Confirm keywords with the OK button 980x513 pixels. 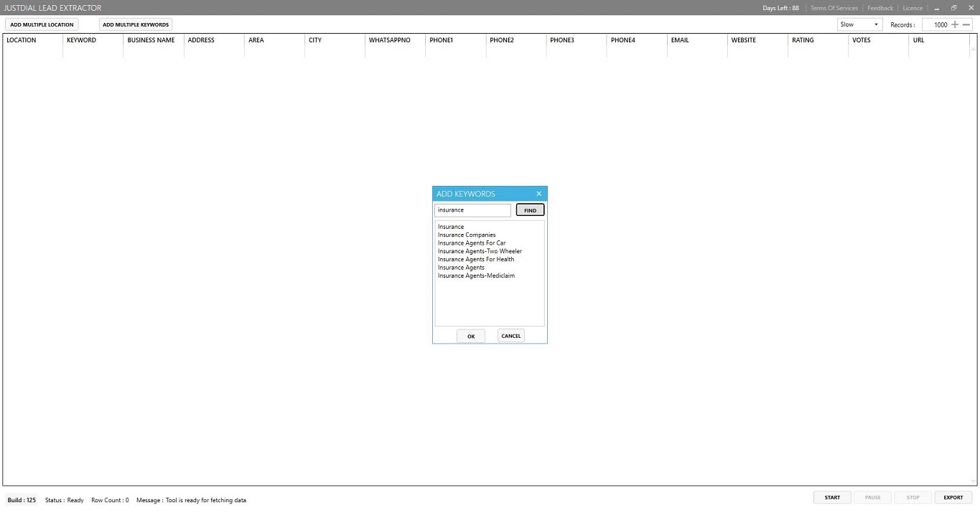[471, 336]
